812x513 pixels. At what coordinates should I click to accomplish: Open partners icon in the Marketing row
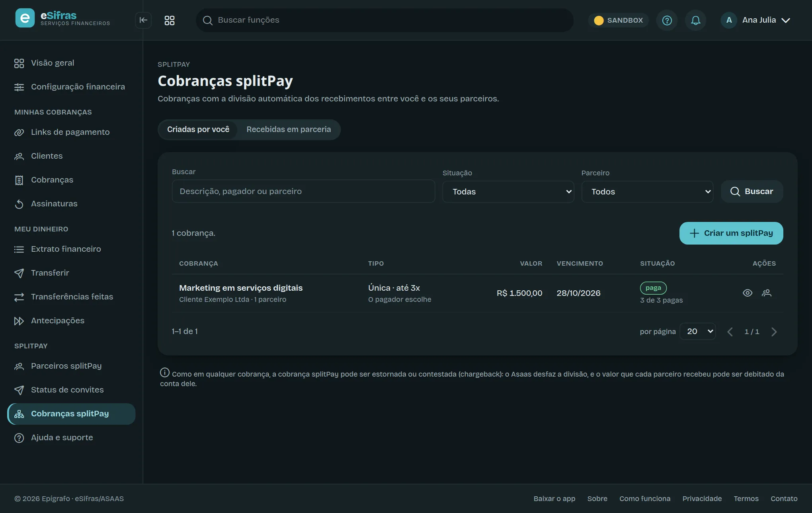click(x=767, y=293)
